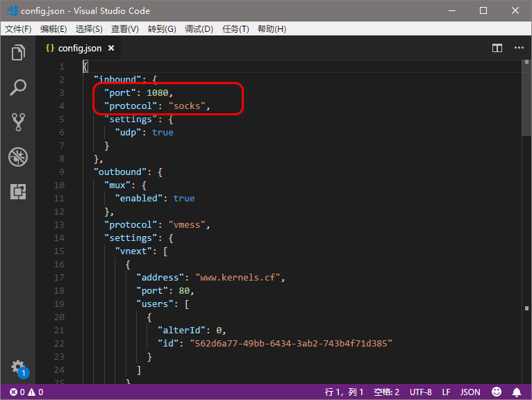
Task: Click the "settings" key on line 5
Action: tap(131, 119)
